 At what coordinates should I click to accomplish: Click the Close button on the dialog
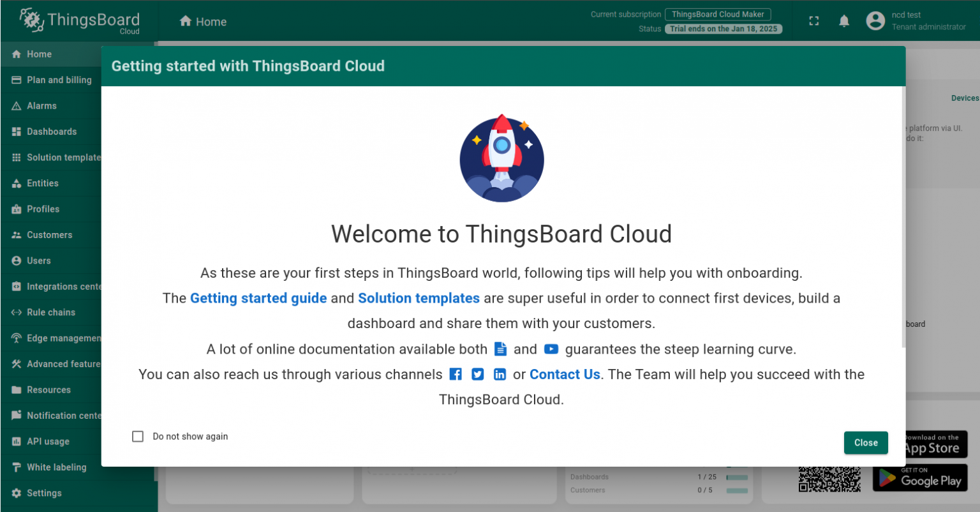coord(866,442)
